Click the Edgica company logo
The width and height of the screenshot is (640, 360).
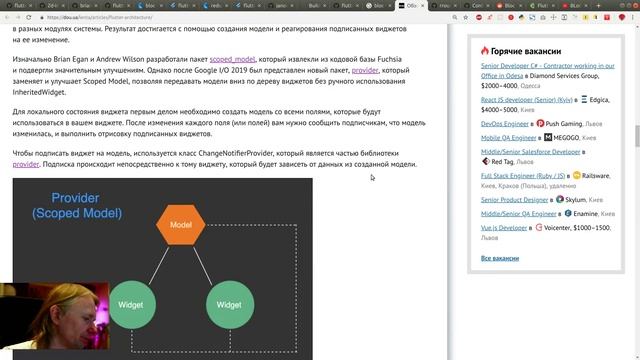coord(584,99)
